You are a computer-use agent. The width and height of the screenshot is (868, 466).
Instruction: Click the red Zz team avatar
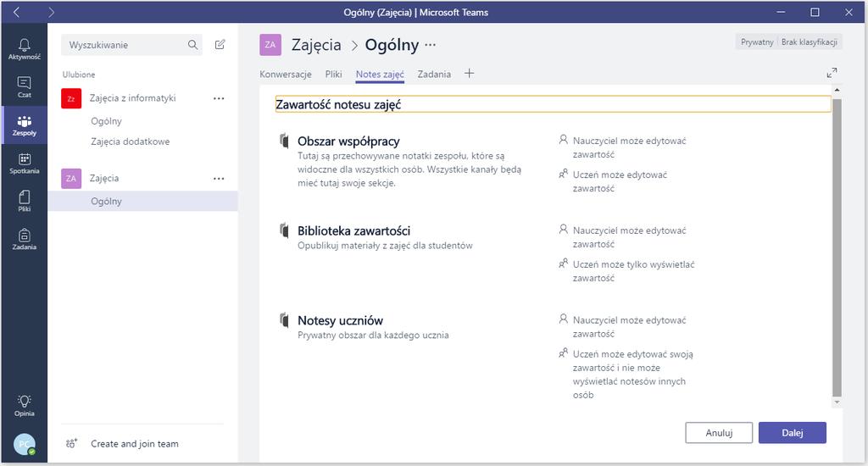click(71, 98)
